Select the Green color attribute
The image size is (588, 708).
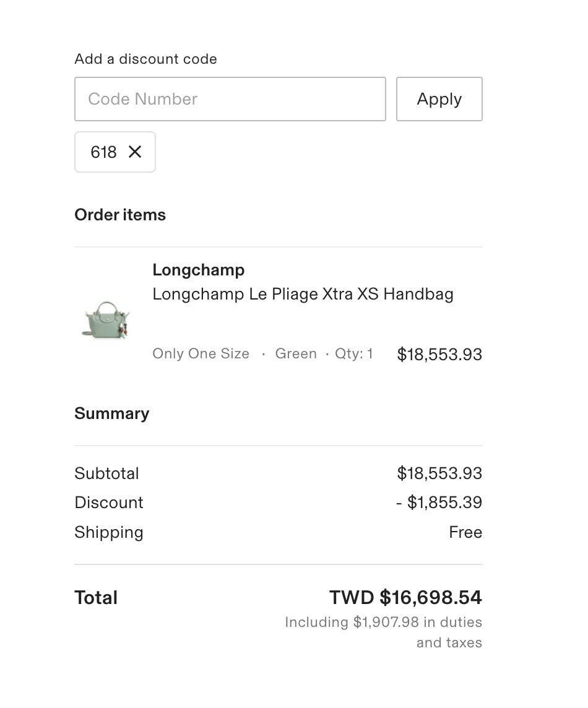(296, 353)
